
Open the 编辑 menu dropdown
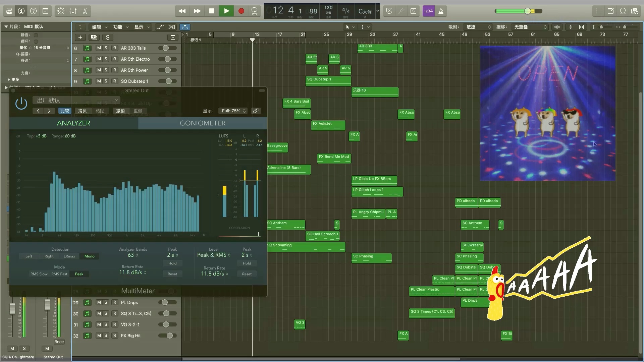100,27
